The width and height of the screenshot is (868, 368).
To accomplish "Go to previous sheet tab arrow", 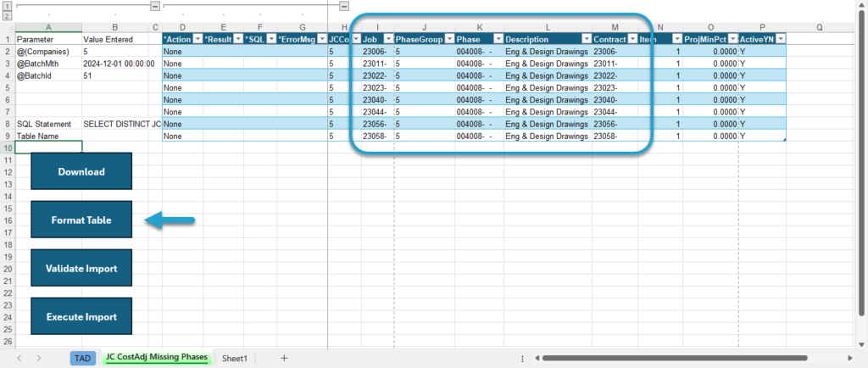I will (19, 358).
